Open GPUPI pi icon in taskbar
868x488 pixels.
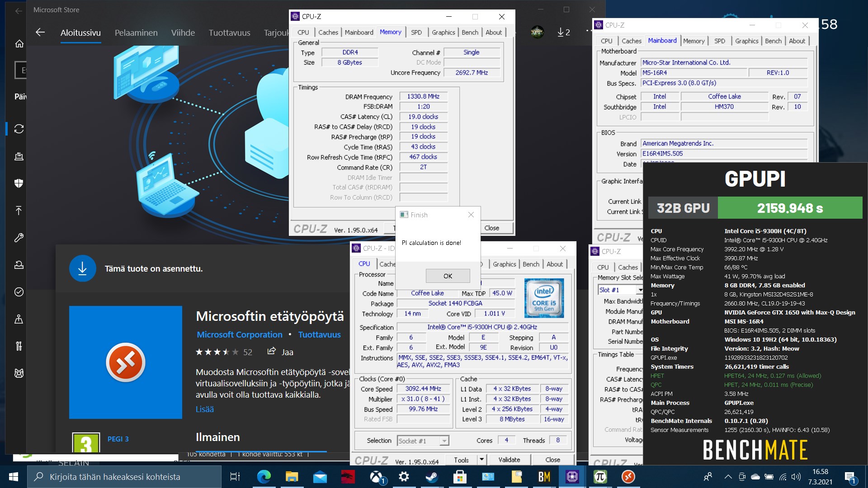pyautogui.click(x=600, y=477)
